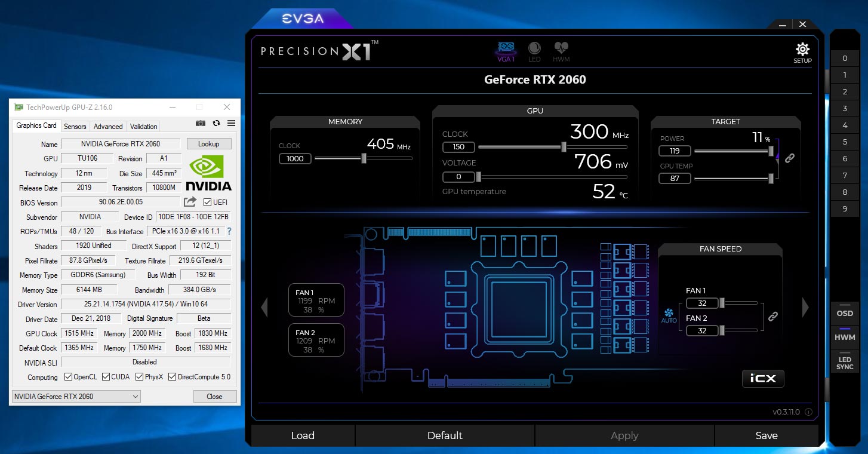The height and width of the screenshot is (454, 868).
Task: Select profile 0 in the side panel
Action: (x=845, y=59)
